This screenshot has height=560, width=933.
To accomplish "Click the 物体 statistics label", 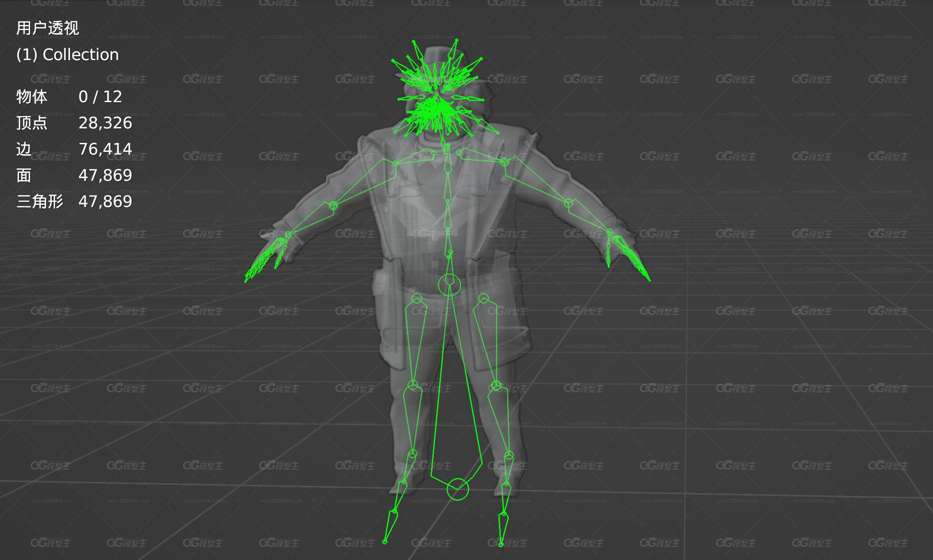I will click(32, 97).
